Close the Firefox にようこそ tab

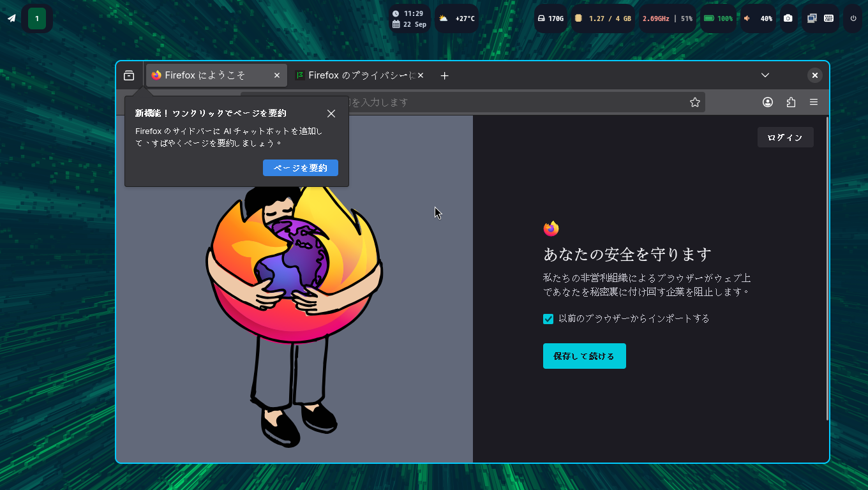[277, 75]
